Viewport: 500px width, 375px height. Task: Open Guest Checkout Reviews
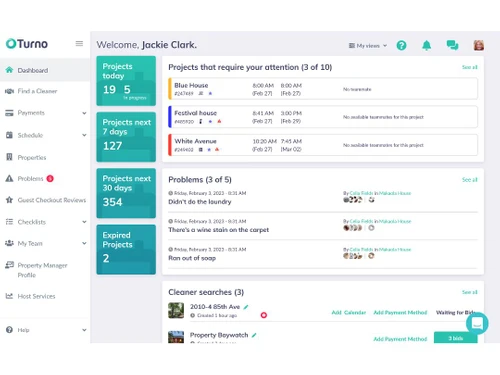coord(52,200)
